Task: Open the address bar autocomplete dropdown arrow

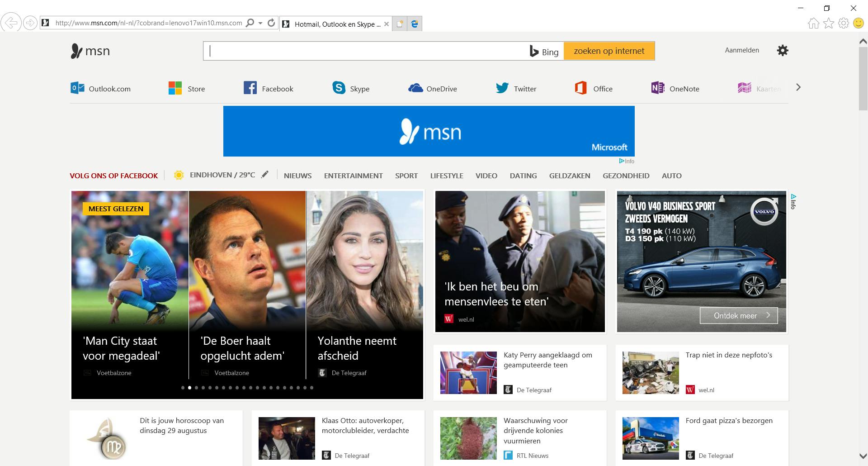Action: [260, 23]
